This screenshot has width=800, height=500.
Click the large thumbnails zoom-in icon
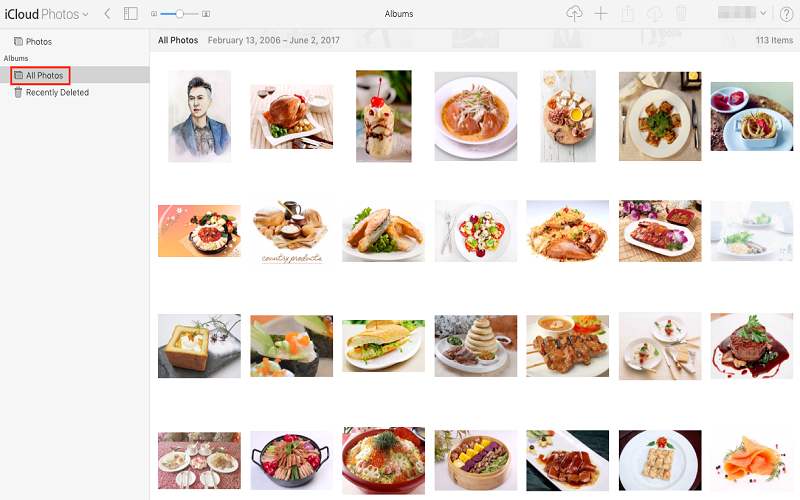pos(206,14)
